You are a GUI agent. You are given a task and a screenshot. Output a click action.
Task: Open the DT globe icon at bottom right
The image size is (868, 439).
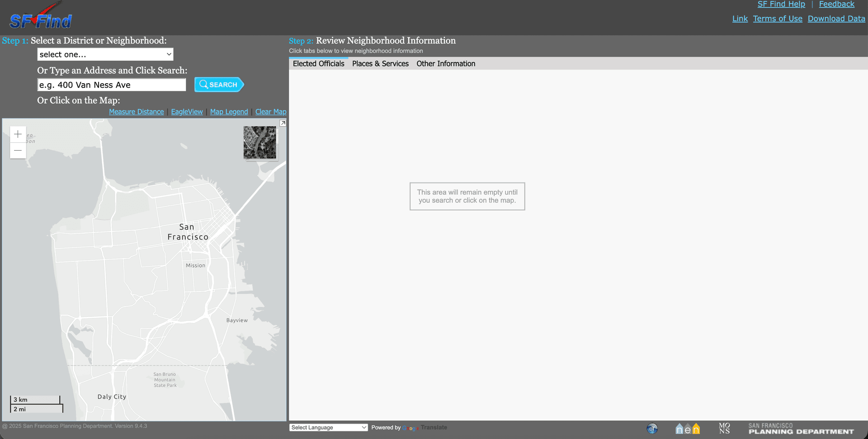coord(652,428)
